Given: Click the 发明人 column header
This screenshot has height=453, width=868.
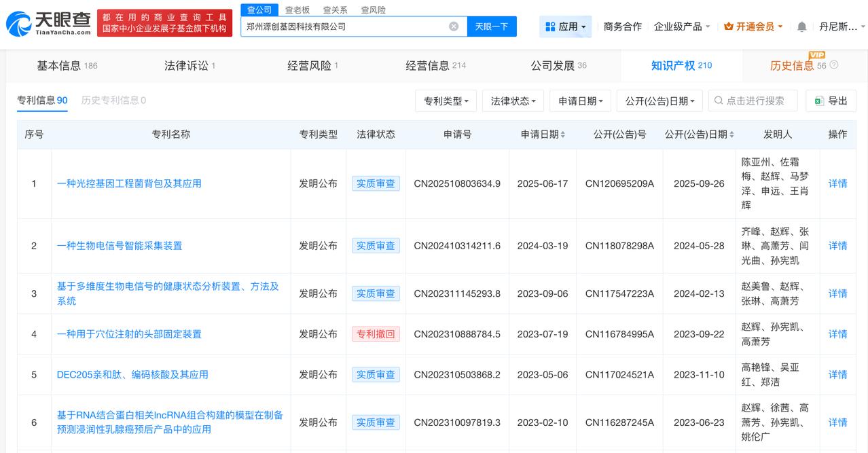Looking at the screenshot, I should point(778,134).
